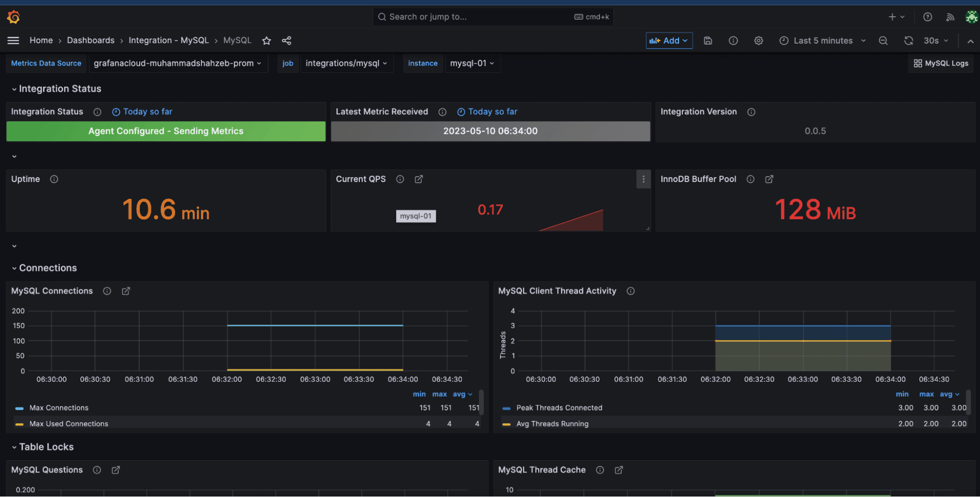Open the Current QPS panel kebab menu
The image size is (980, 497).
[x=643, y=180]
